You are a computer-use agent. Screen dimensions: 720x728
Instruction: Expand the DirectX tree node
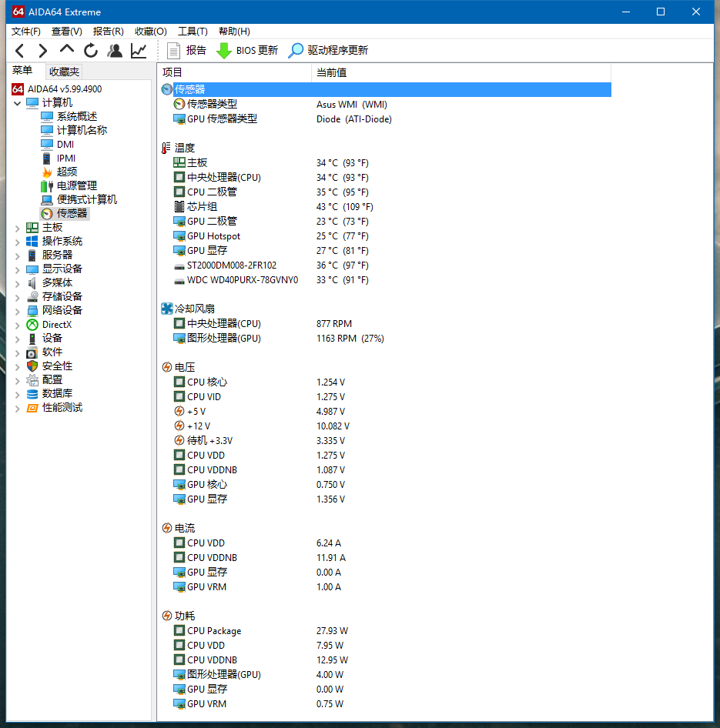click(17, 325)
